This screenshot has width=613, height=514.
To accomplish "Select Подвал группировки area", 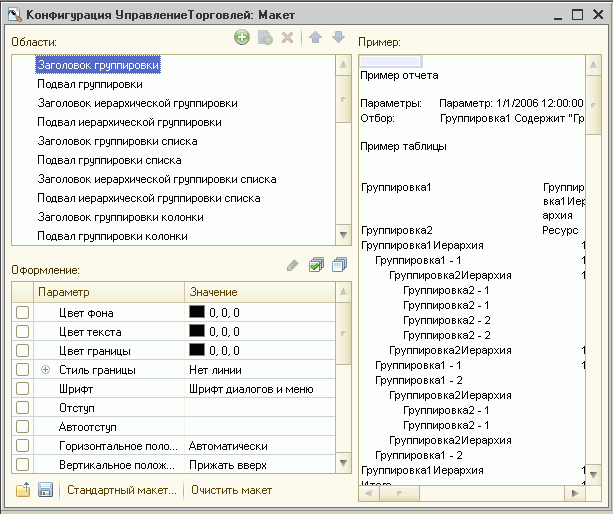I will click(90, 84).
